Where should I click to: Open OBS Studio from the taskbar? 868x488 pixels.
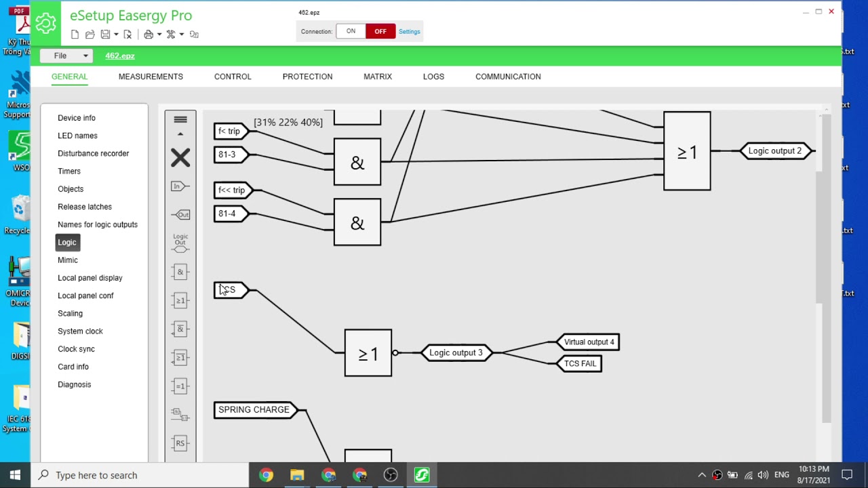tap(391, 475)
